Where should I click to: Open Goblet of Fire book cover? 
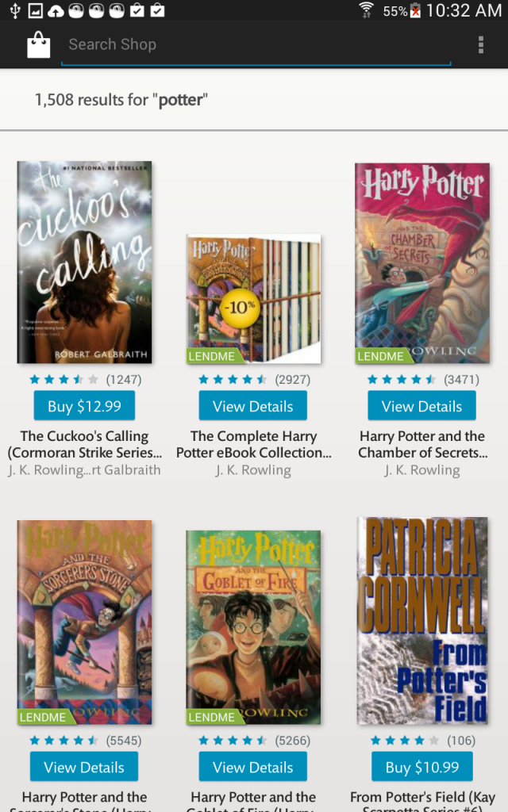tap(253, 627)
